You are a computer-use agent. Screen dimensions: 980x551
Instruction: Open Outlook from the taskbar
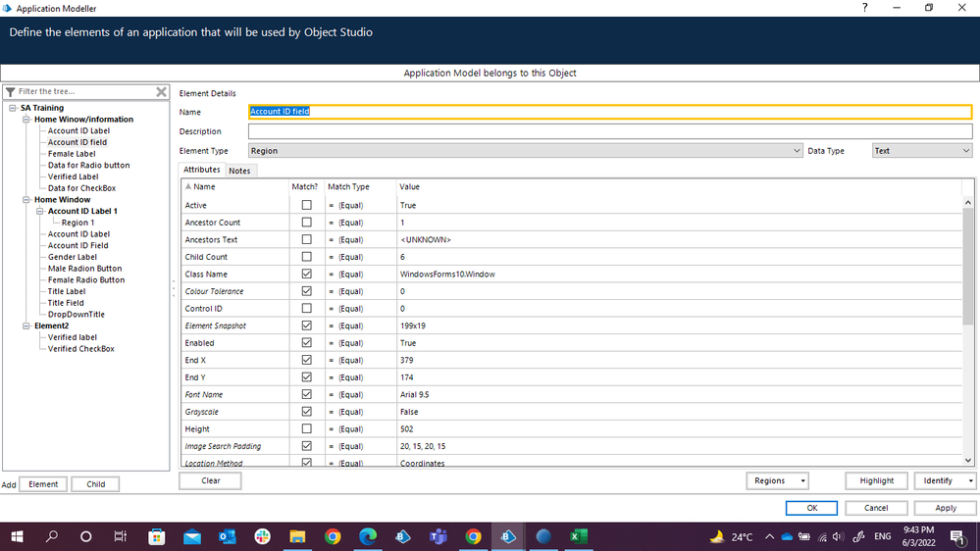point(227,536)
